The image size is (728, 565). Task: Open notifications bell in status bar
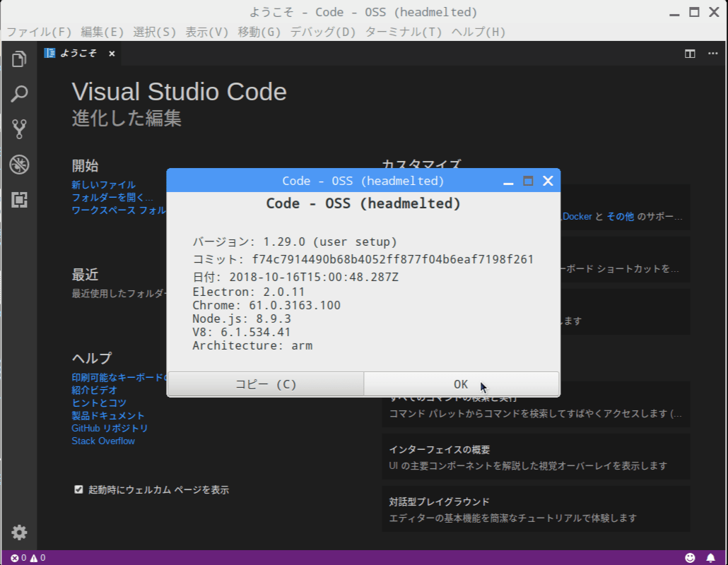click(x=710, y=557)
